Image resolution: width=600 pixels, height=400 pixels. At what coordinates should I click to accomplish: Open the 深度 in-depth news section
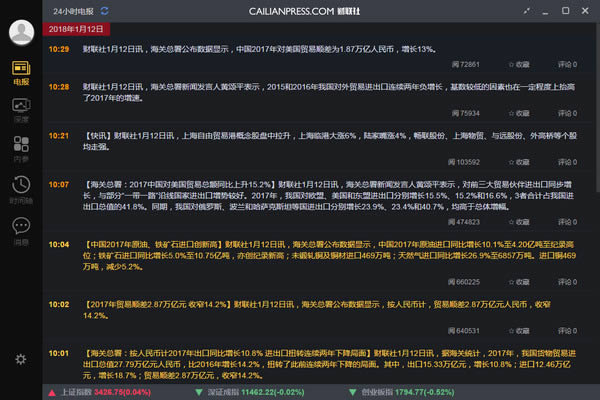point(21,109)
